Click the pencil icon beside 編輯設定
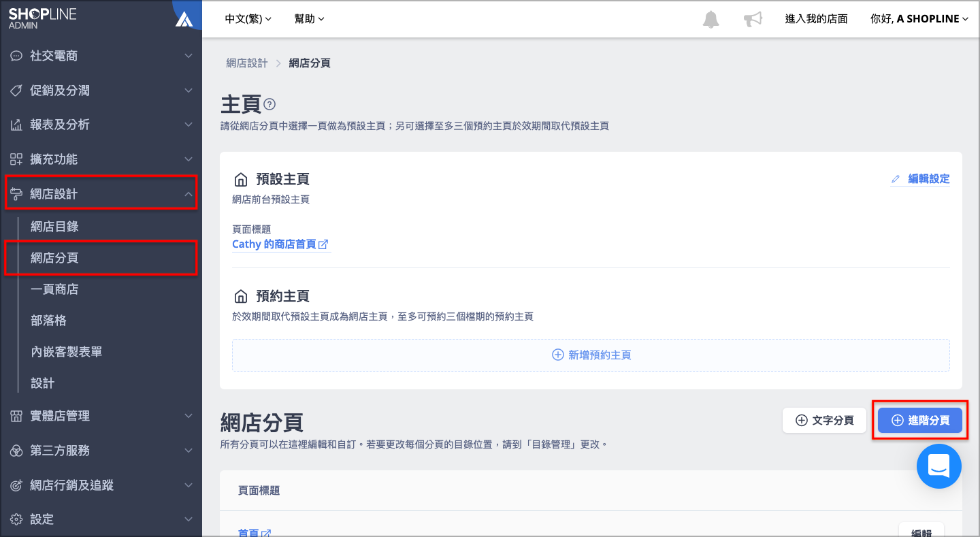This screenshot has height=537, width=980. tap(896, 179)
